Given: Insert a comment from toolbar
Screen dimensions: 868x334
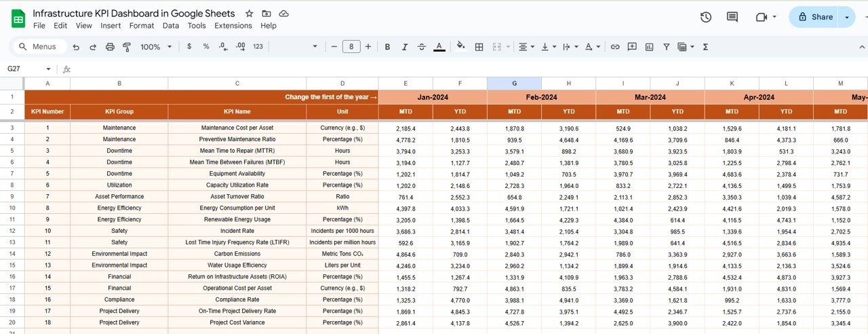Looking at the screenshot, I should tap(632, 47).
